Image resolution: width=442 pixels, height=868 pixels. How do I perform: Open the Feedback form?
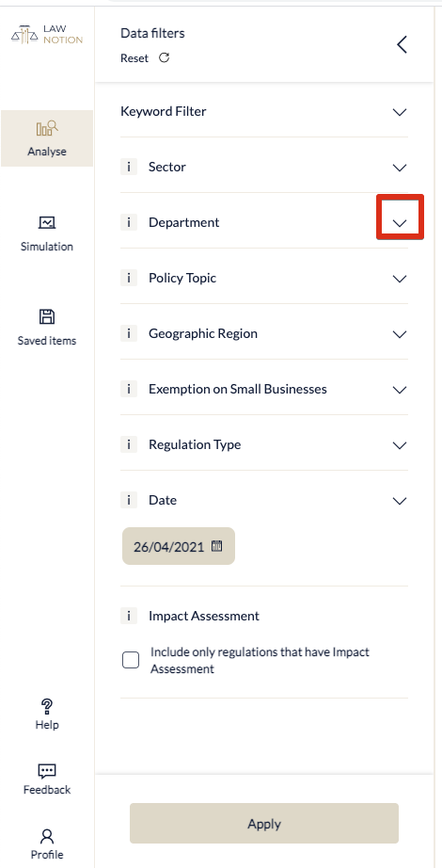[x=47, y=780]
